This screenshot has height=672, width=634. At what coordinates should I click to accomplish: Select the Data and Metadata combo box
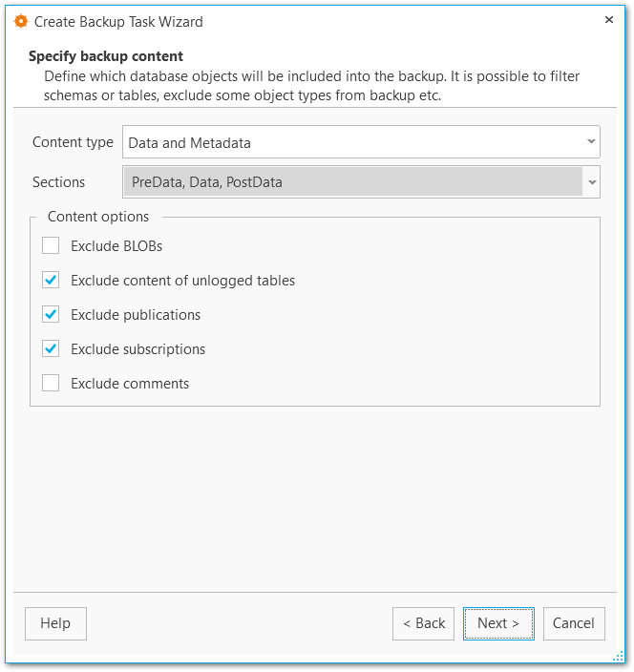click(x=353, y=143)
